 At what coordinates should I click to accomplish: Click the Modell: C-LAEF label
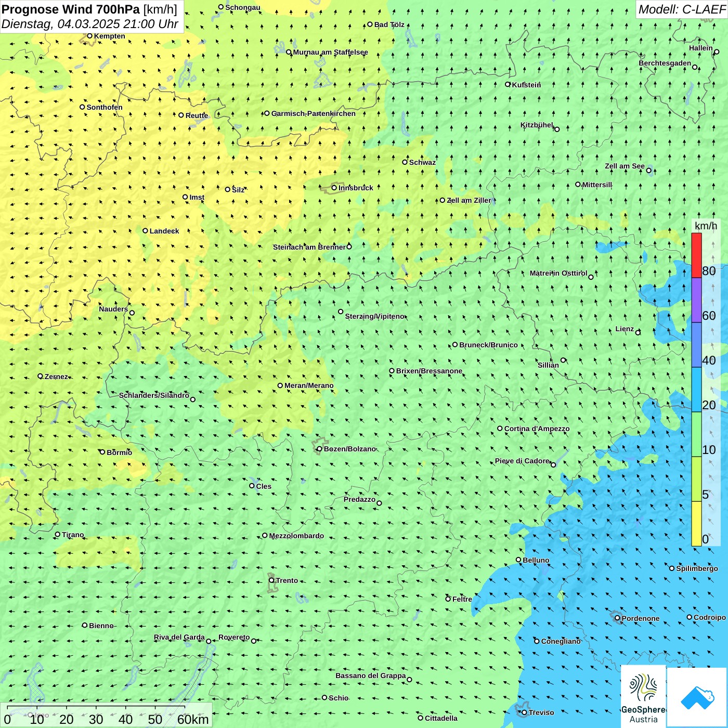point(682,9)
